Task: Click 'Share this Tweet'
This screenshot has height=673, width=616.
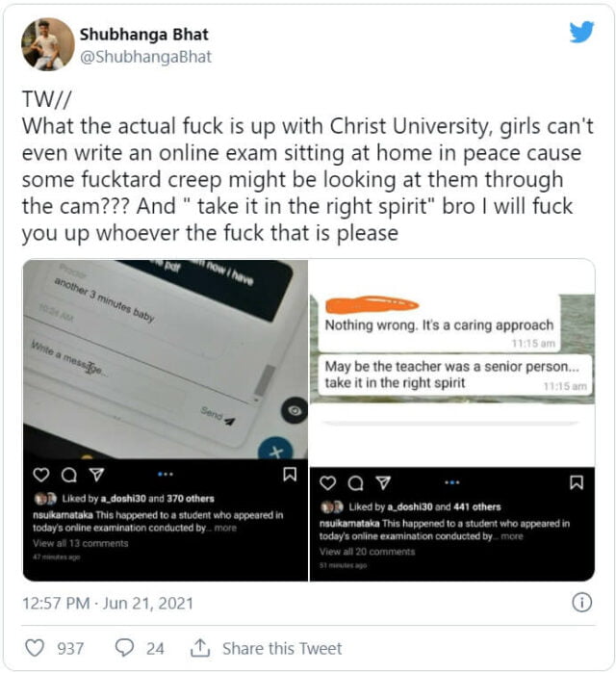Action: tap(282, 648)
